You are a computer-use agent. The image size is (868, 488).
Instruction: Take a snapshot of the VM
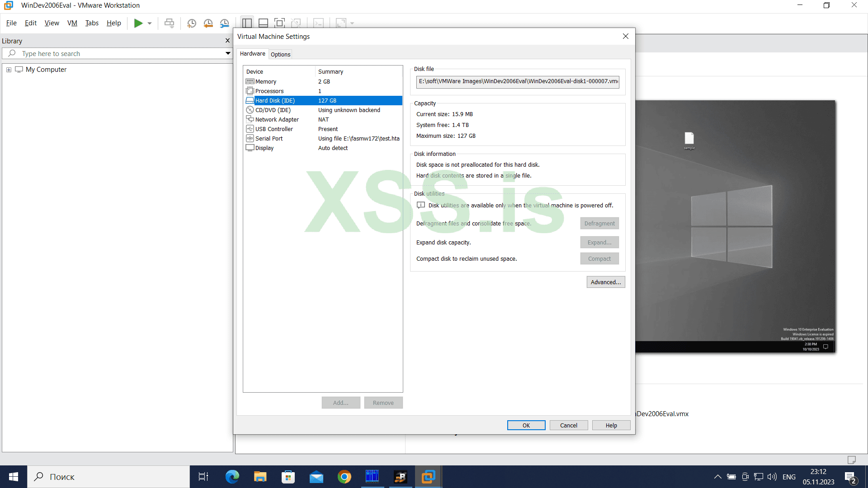pyautogui.click(x=191, y=23)
